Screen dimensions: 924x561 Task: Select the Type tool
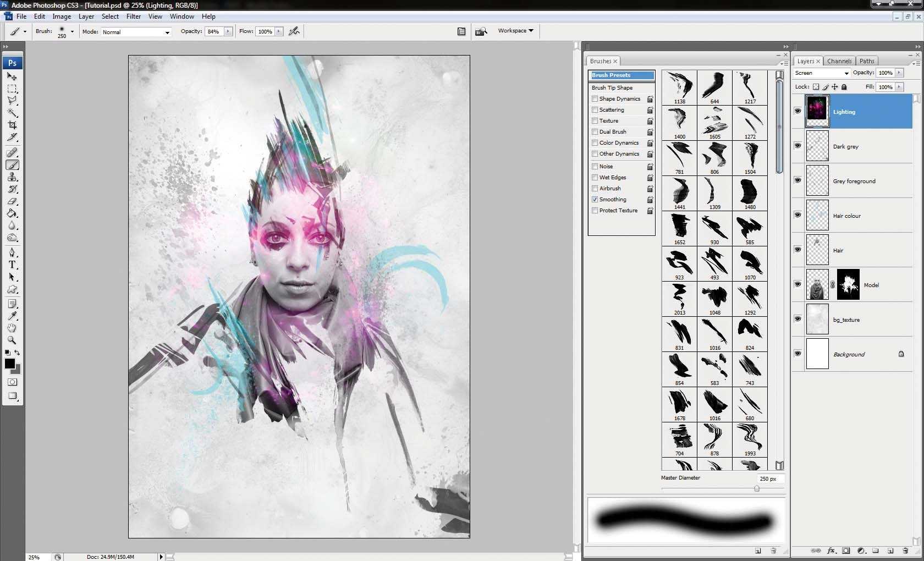(x=12, y=265)
